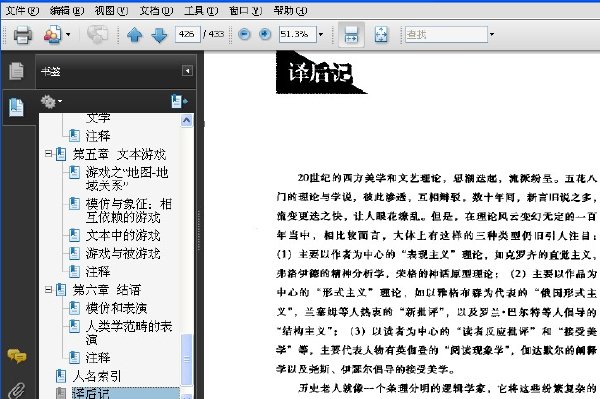Open bookmark 第五章 文本游戏
600x399 pixels.
[119, 154]
